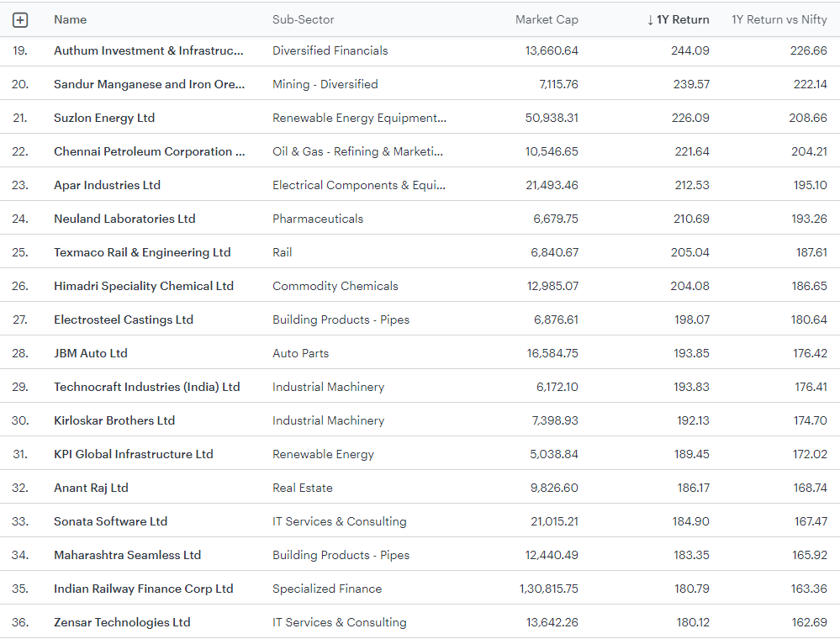Open Maharashtra Seamless Ltd stock
The image size is (840, 639).
coord(128,556)
